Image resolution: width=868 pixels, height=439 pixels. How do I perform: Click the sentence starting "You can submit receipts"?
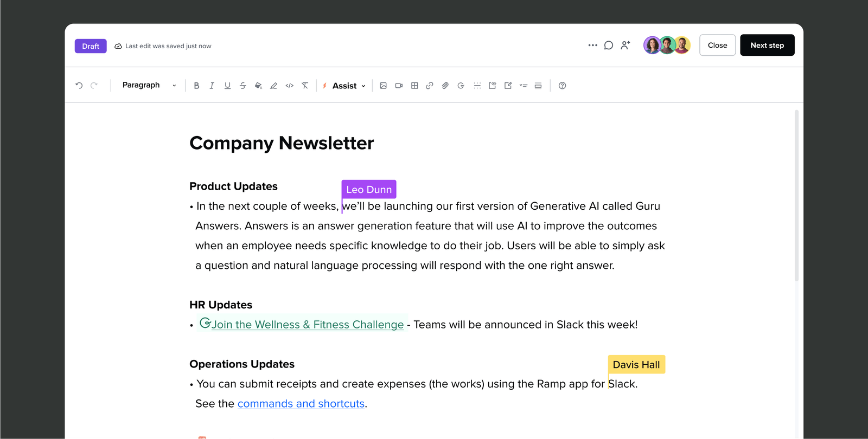tap(417, 384)
